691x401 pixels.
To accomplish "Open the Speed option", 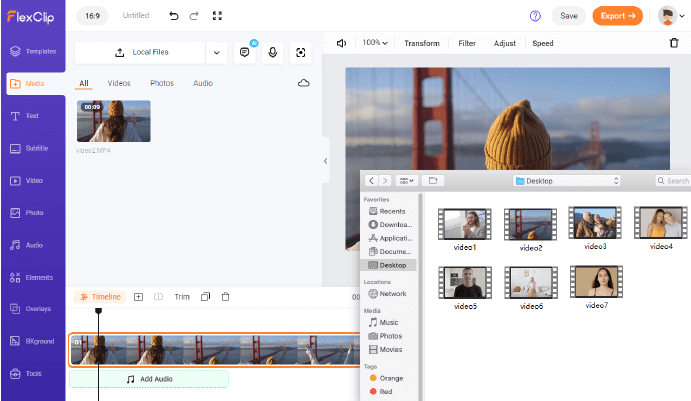I will click(x=542, y=43).
